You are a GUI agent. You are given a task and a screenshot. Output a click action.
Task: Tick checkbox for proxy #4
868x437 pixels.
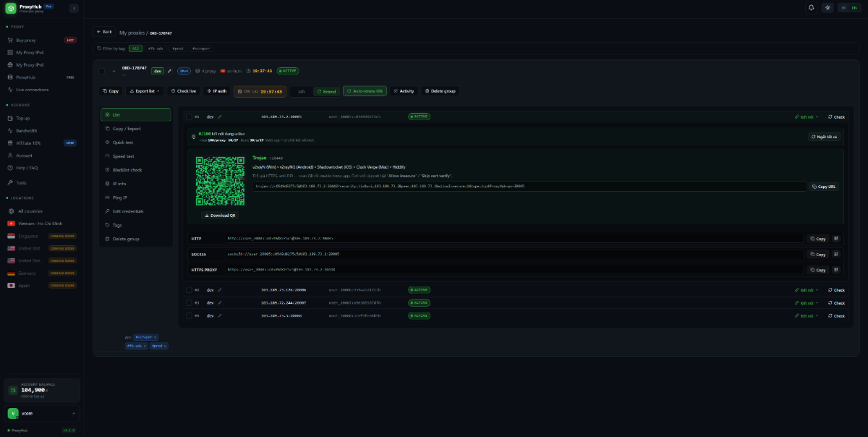pos(188,315)
